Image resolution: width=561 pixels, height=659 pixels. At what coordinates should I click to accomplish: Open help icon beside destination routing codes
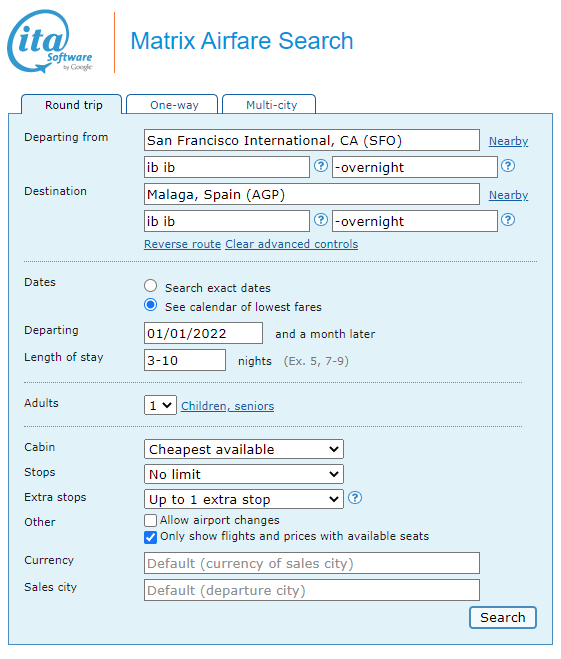point(321,220)
